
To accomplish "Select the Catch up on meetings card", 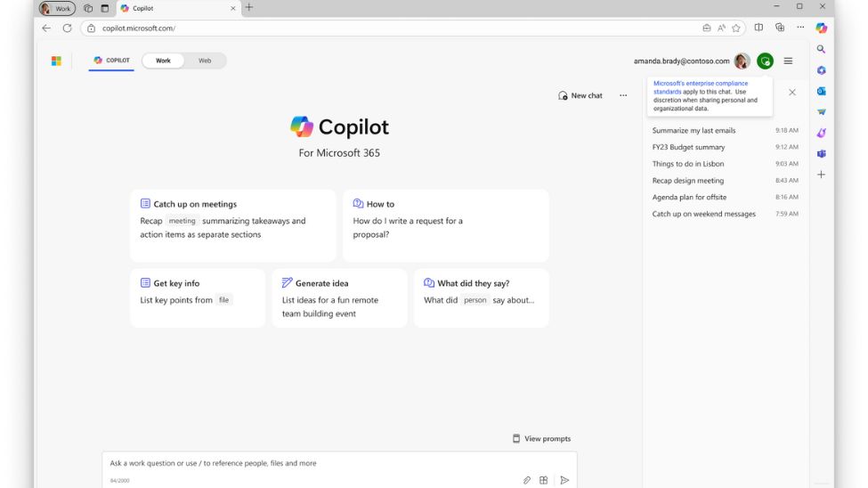I will click(233, 225).
